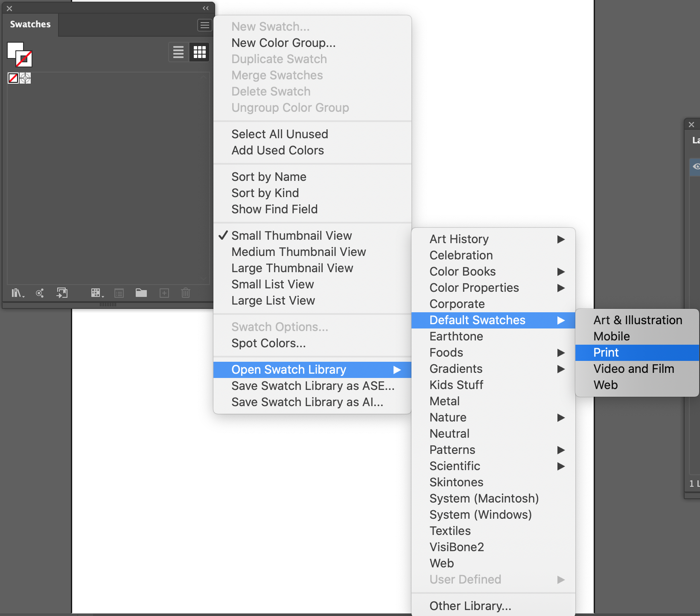This screenshot has height=616, width=700.
Task: Open the Skintones swatch library
Action: coord(493,482)
